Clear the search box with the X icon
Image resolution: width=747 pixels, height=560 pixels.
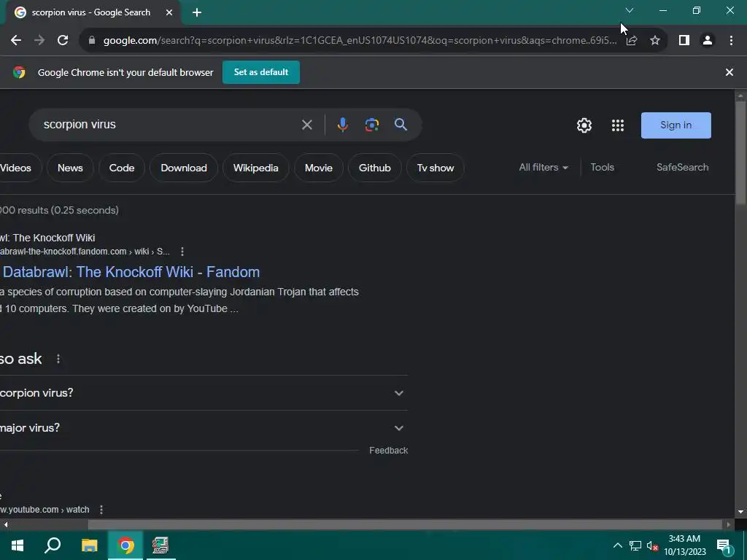(x=307, y=125)
